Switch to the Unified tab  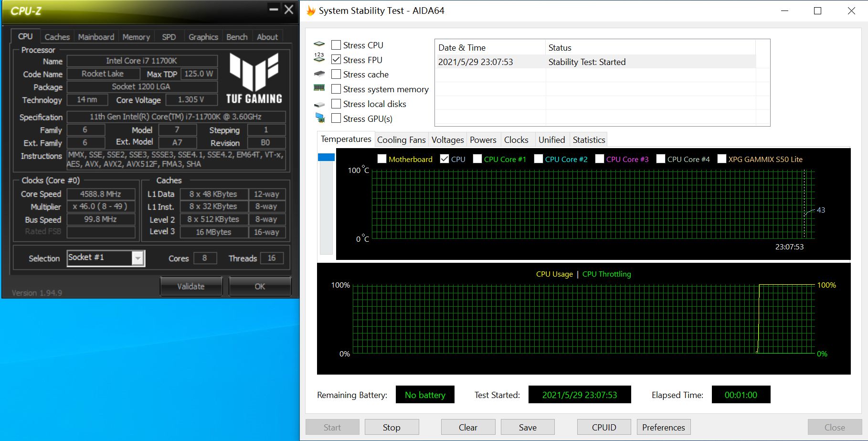(x=551, y=140)
